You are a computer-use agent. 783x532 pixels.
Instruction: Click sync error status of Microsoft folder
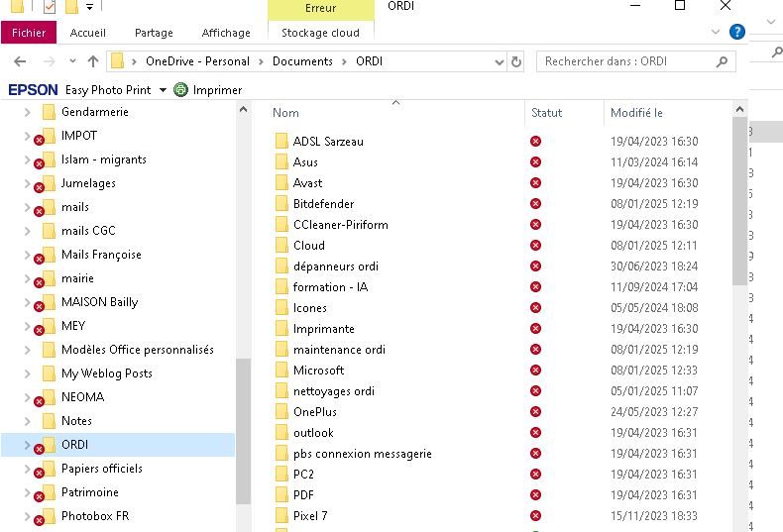click(536, 371)
